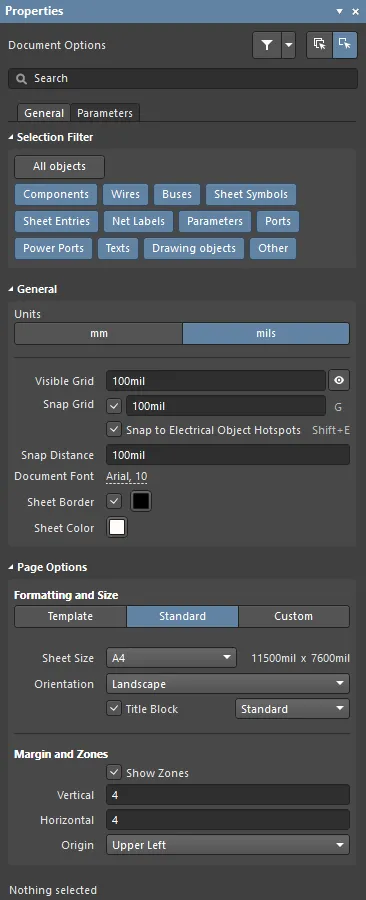Viewport: 366px width, 900px height.
Task: Click the Horizontal zones field
Action: pos(228,820)
